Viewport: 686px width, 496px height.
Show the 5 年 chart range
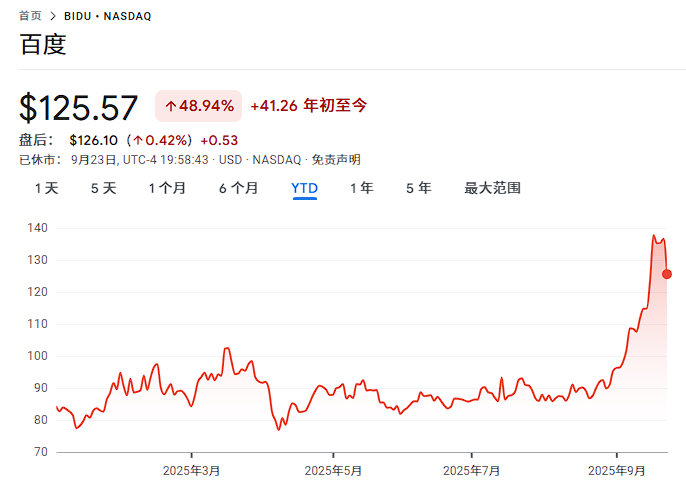(x=419, y=188)
